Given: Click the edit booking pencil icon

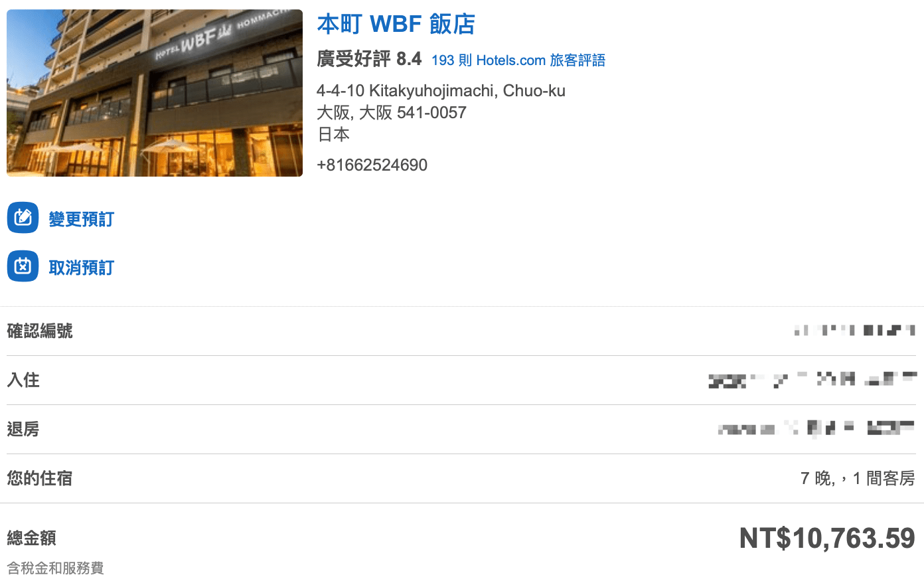Looking at the screenshot, I should click(23, 218).
